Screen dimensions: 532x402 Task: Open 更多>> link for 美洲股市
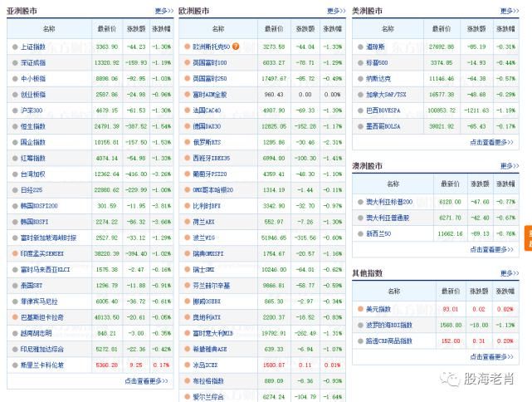tap(510, 11)
